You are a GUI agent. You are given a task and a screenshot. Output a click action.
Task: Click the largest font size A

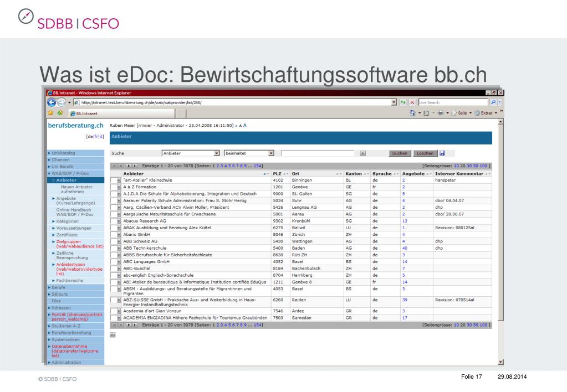pos(245,125)
